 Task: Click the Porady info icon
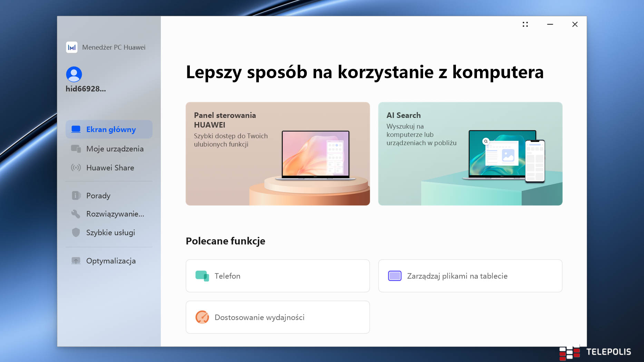pos(76,196)
